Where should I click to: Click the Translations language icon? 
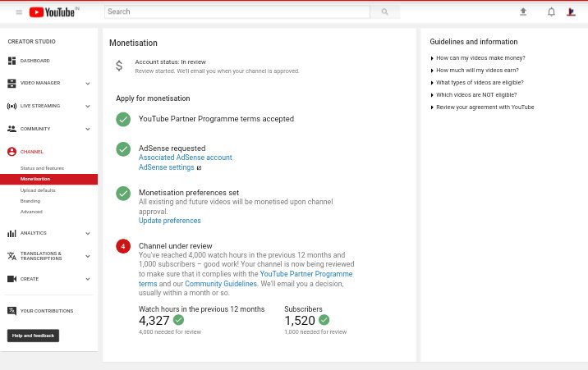click(x=12, y=256)
